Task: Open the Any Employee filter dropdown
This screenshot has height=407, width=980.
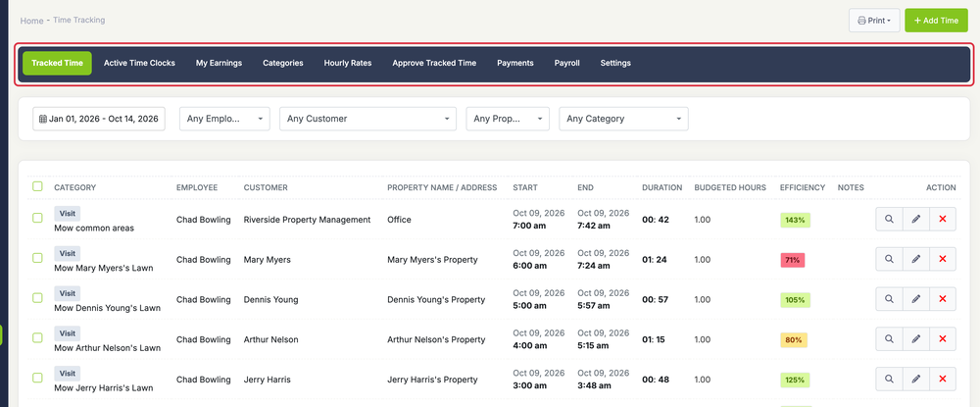Action: click(x=224, y=118)
